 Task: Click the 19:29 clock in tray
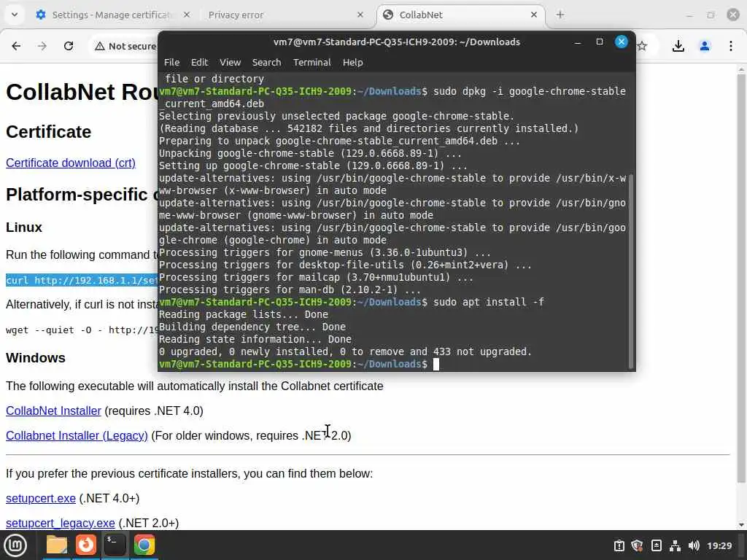click(x=719, y=545)
